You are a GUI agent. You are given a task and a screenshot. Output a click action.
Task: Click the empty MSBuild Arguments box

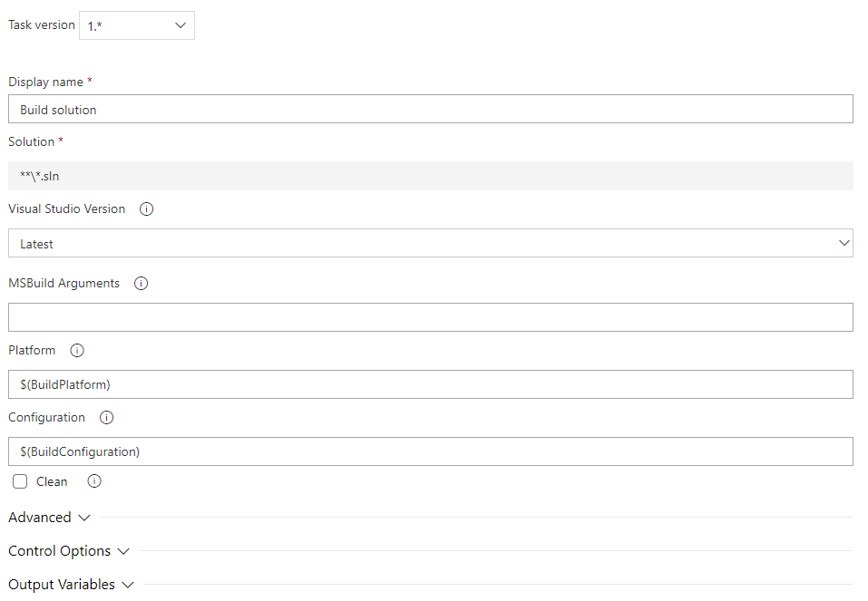[x=430, y=316]
